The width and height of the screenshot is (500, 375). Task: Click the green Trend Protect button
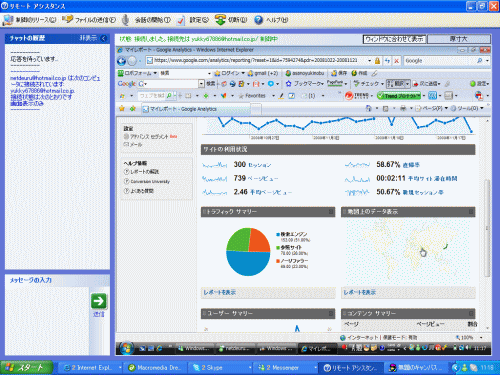398,96
